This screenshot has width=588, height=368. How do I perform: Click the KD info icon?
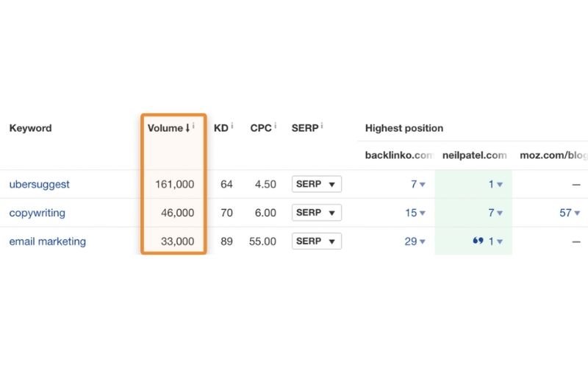point(232,126)
